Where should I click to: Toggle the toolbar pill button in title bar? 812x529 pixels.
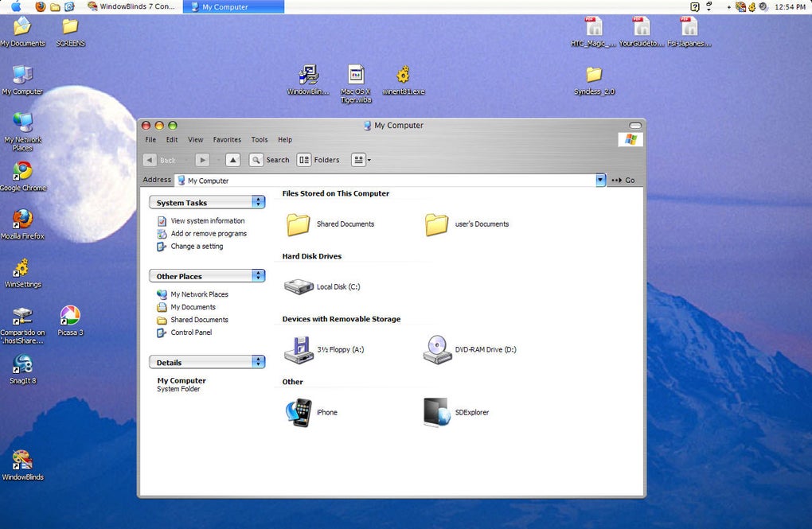[635, 125]
